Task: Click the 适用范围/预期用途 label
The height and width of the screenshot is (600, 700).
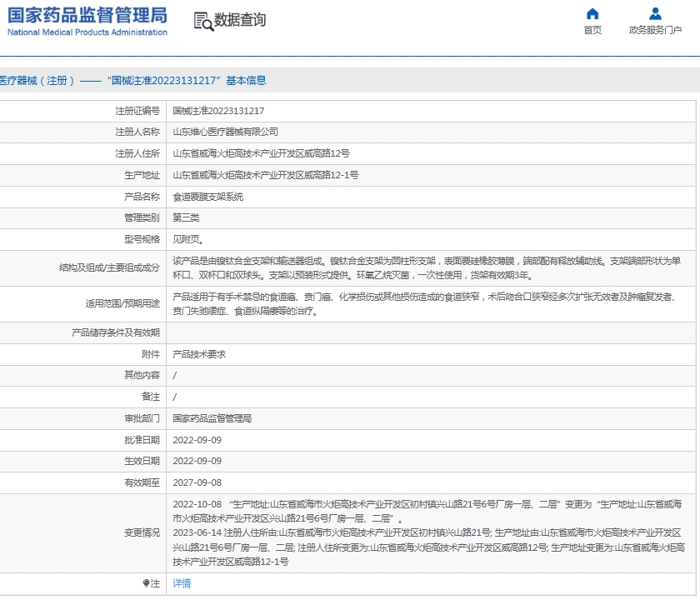Action: coord(122,304)
